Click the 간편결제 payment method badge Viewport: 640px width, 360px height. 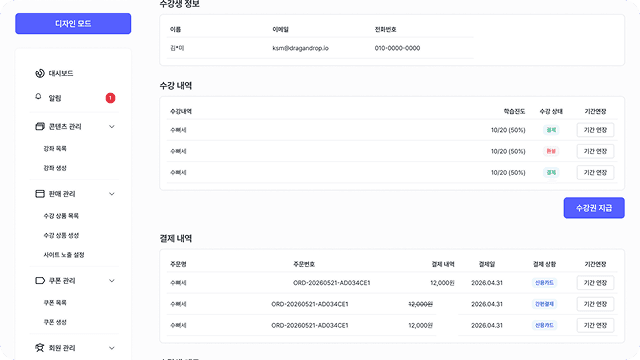[544, 304]
